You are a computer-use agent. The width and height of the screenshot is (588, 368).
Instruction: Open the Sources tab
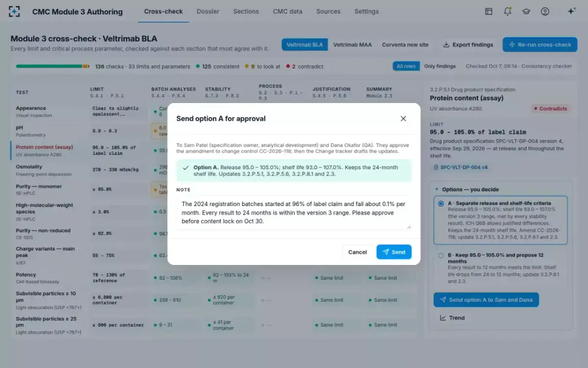coord(328,11)
